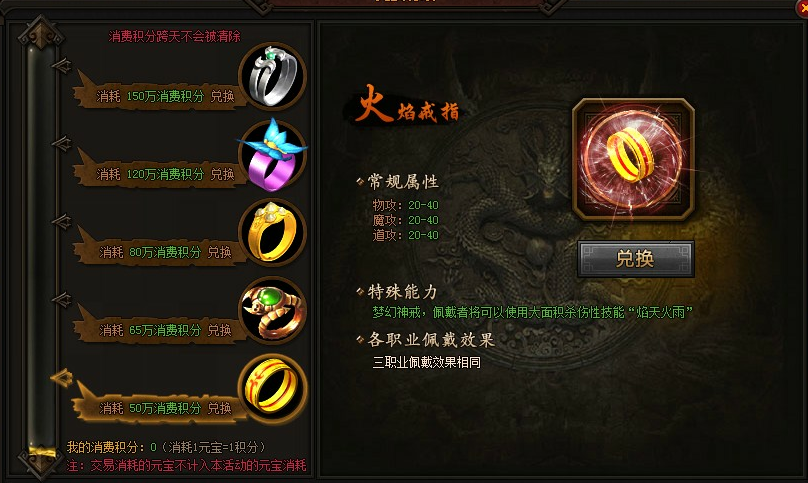Select the gold ring with white gems icon

(273, 232)
